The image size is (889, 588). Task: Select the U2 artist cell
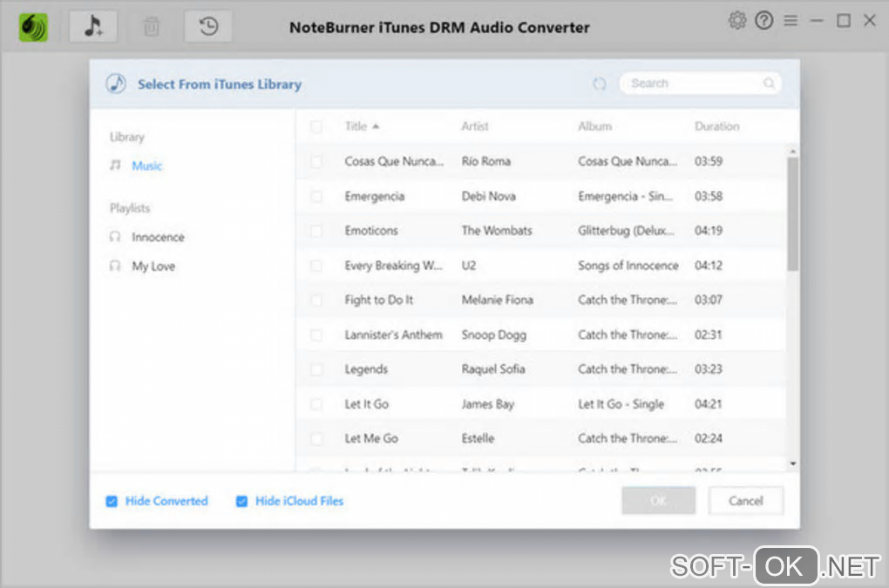469,265
